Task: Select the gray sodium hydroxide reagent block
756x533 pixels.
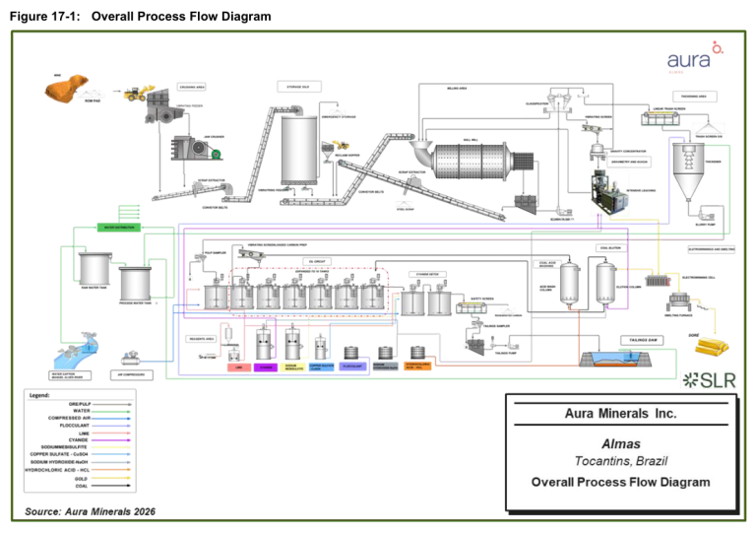Action: point(386,366)
